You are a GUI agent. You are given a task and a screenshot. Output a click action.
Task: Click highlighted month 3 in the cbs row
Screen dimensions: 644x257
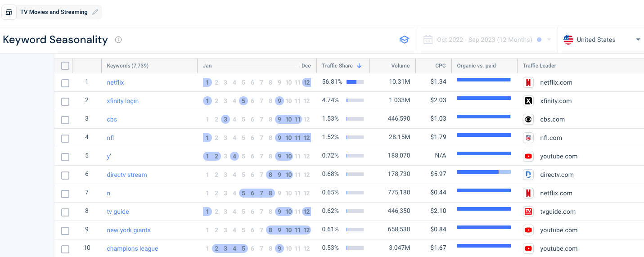click(225, 119)
